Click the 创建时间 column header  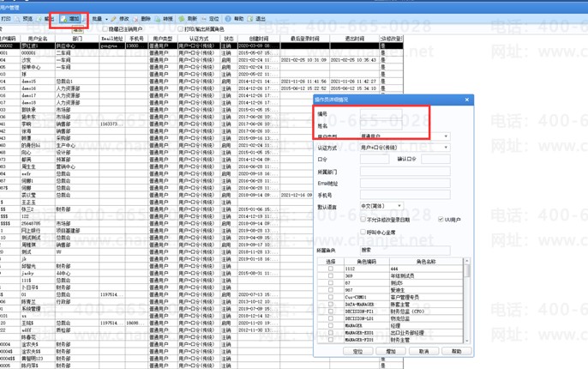point(259,39)
